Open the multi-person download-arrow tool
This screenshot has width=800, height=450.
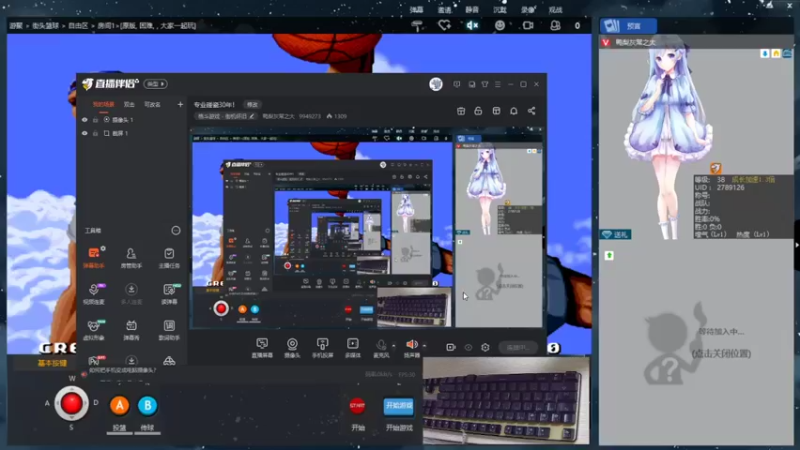click(x=131, y=293)
